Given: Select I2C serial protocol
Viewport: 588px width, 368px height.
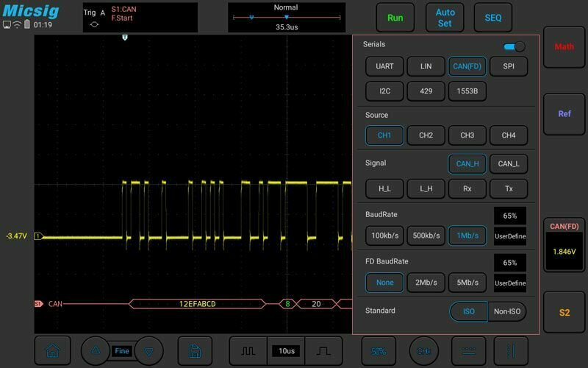Looking at the screenshot, I should [384, 91].
